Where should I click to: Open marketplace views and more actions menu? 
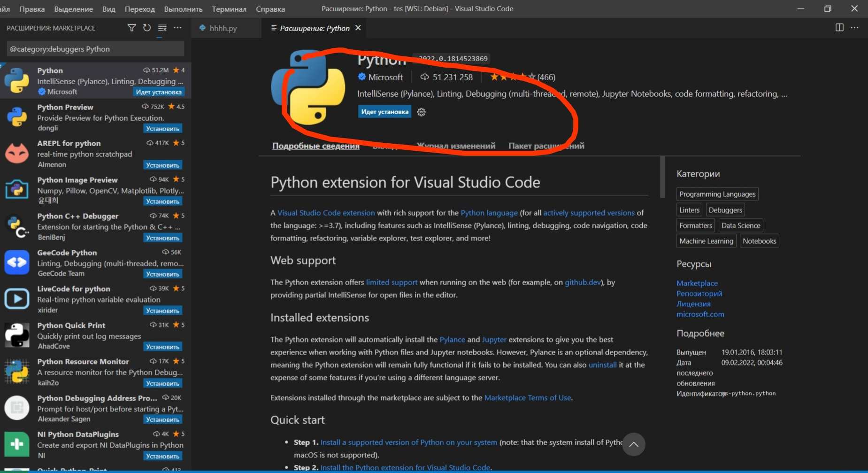[177, 28]
